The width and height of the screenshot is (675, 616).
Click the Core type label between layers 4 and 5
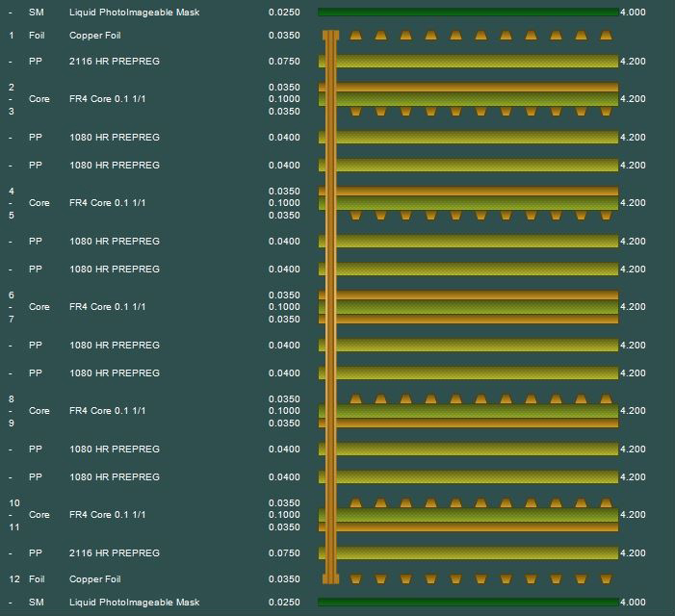point(39,203)
